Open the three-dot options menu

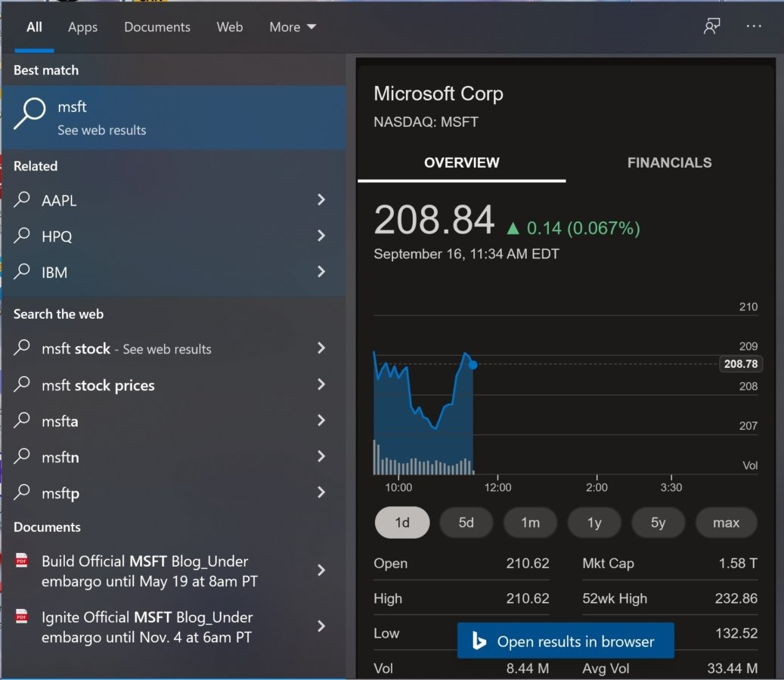click(754, 26)
